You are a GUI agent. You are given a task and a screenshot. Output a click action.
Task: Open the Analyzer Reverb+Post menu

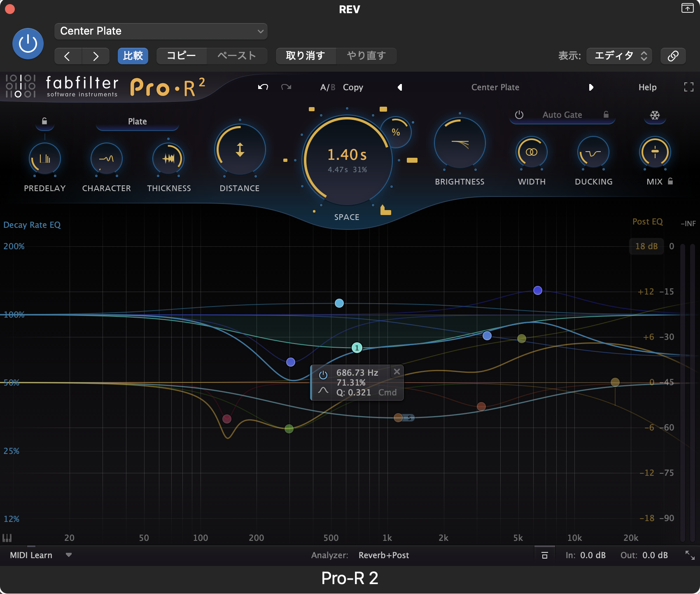coord(384,555)
